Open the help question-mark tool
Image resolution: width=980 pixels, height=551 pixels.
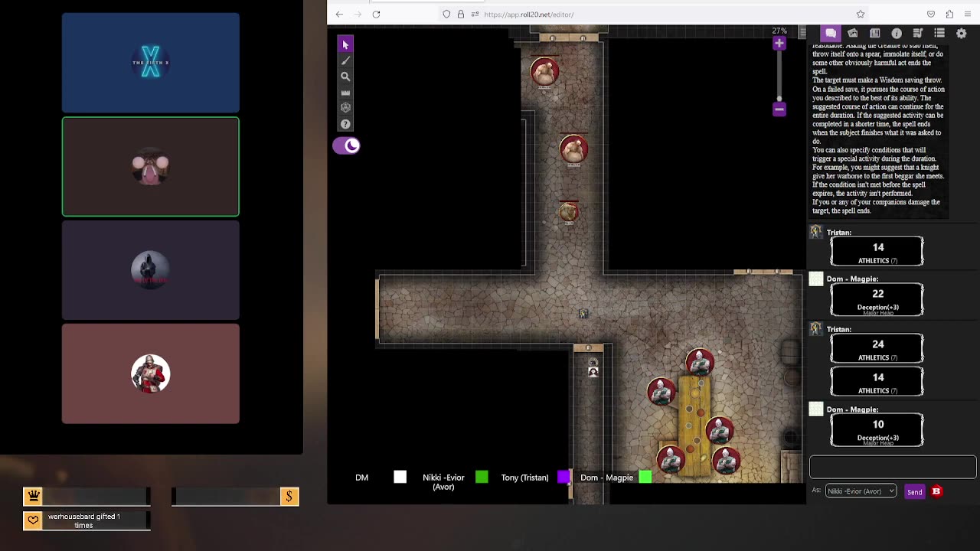point(345,124)
